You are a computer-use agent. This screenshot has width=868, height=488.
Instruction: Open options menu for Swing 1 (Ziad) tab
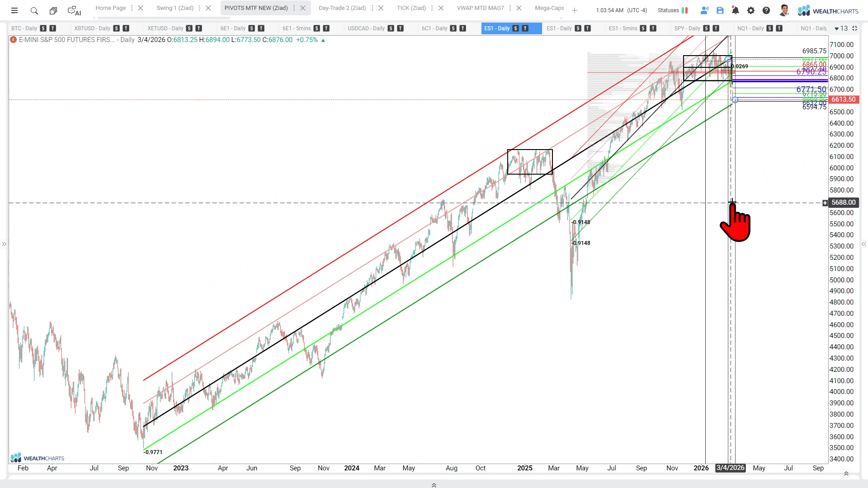click(199, 8)
